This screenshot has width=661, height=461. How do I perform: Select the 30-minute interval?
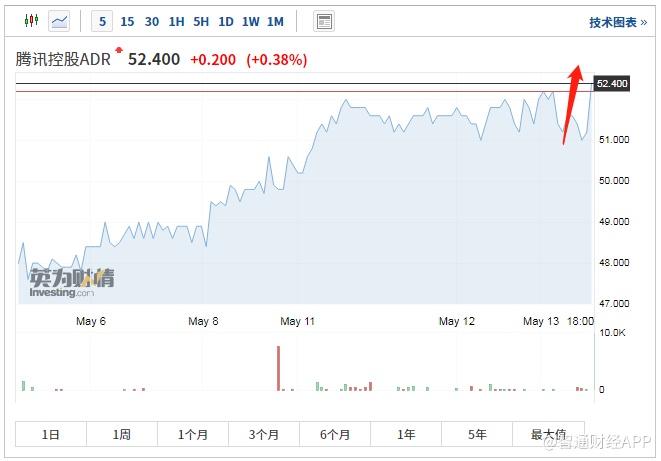[152, 21]
